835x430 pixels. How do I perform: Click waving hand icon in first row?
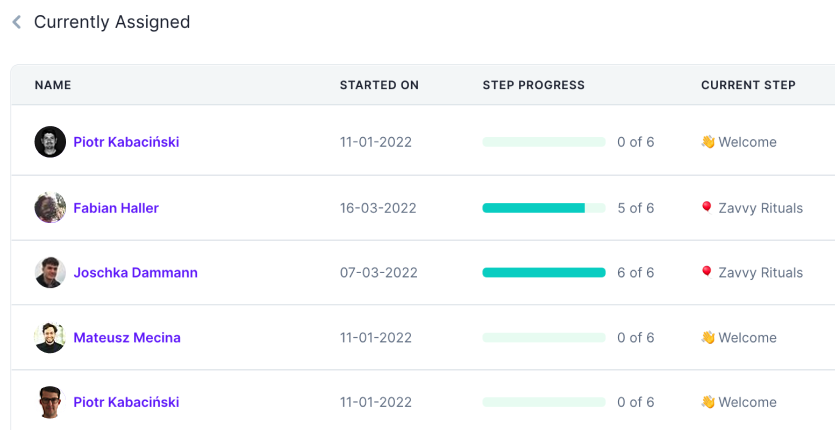coord(708,142)
